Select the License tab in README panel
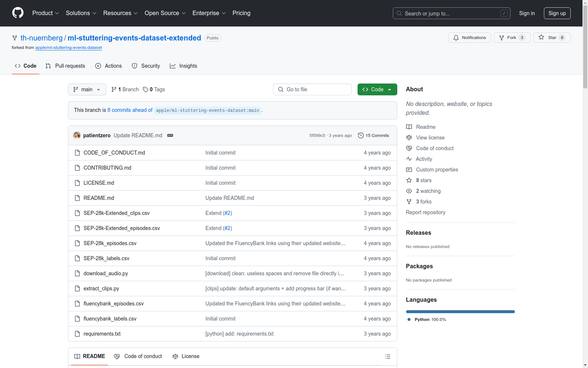Screen dimensions: 588x368 point(186,356)
